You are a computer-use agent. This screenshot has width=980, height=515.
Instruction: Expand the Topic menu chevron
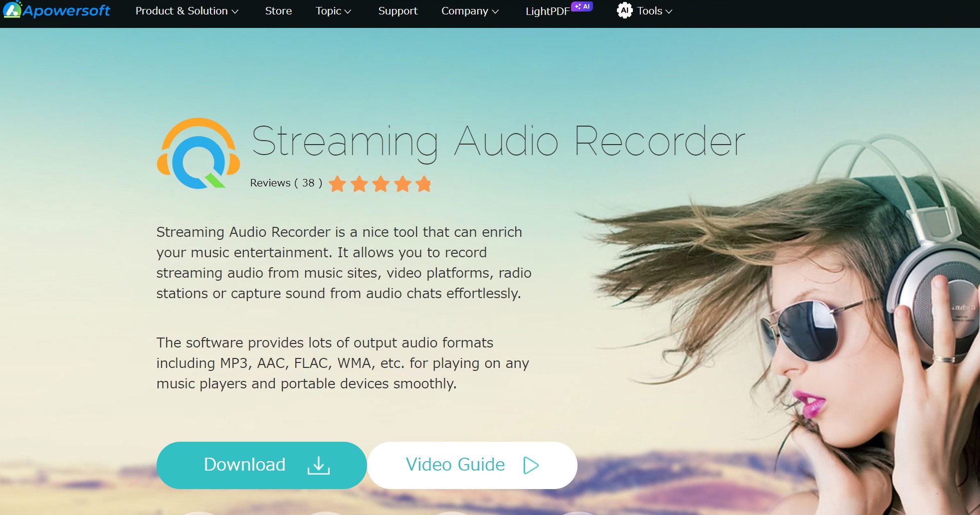(x=348, y=11)
